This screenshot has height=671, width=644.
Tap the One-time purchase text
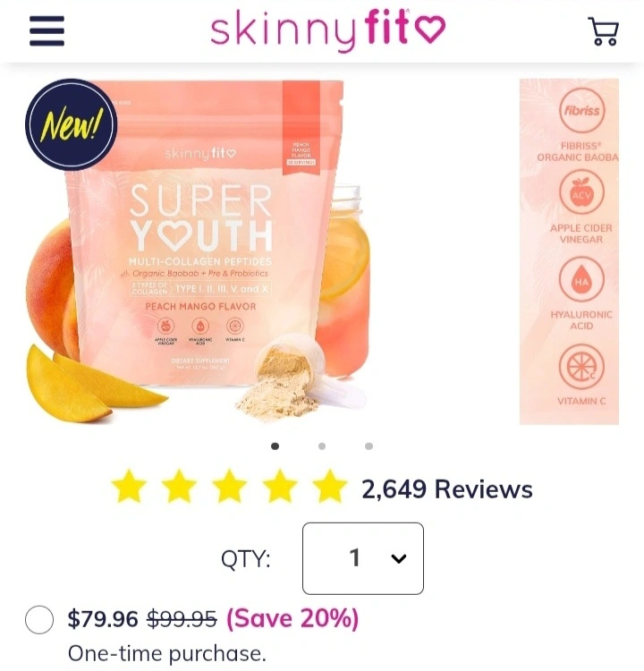167,653
